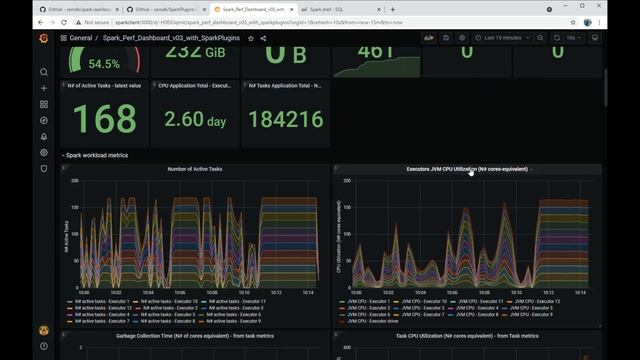Open the 10s refresh interval dropdown
Image resolution: width=640 pixels, height=360 pixels.
tap(573, 38)
